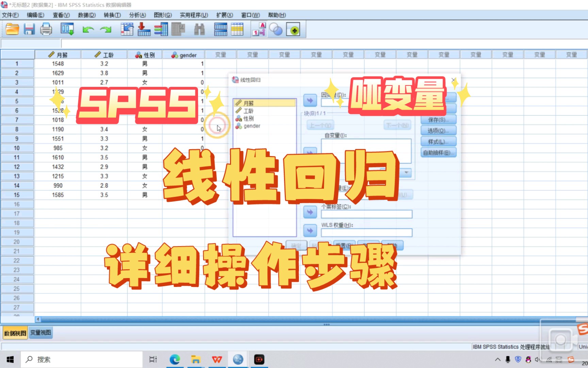Open the Task View button
The height and width of the screenshot is (368, 588).
click(x=153, y=359)
